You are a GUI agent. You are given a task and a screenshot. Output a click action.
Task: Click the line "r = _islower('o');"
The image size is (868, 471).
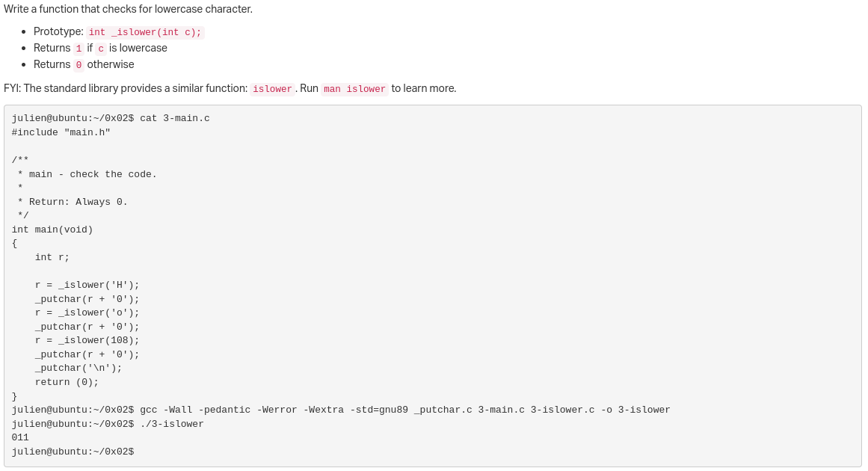coord(87,313)
